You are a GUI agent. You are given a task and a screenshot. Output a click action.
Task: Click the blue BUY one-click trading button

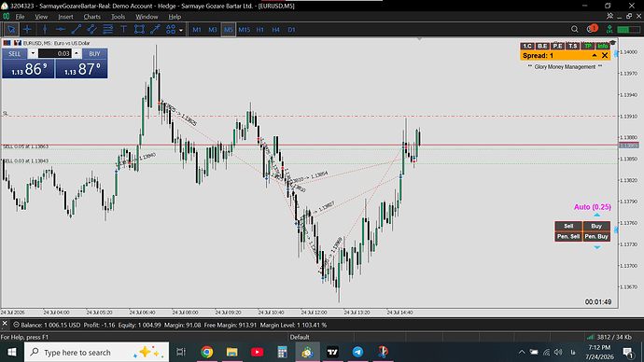click(94, 54)
